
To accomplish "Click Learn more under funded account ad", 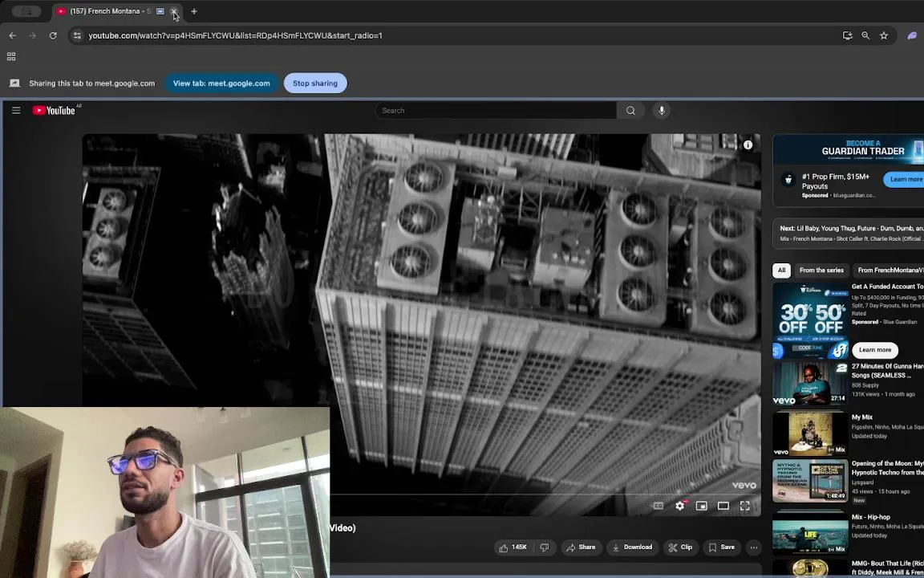I will [875, 350].
